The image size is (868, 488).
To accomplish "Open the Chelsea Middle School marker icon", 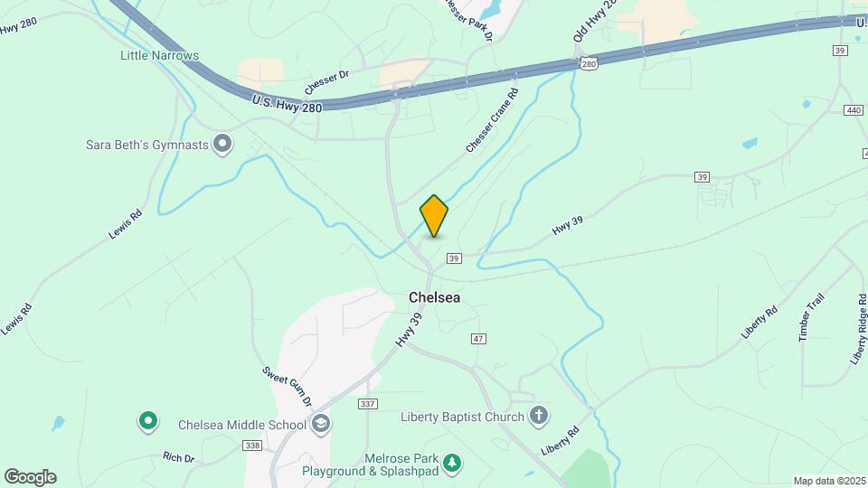I will coord(320,425).
